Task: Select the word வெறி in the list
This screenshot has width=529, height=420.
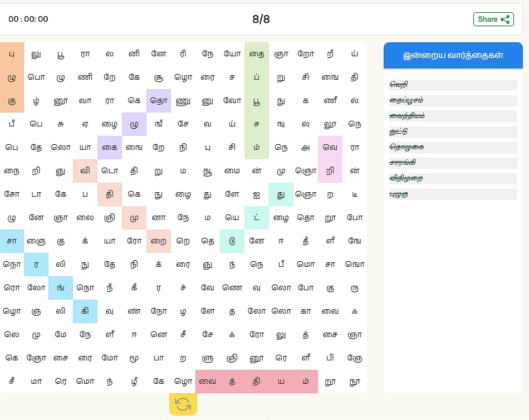Action: (399, 85)
